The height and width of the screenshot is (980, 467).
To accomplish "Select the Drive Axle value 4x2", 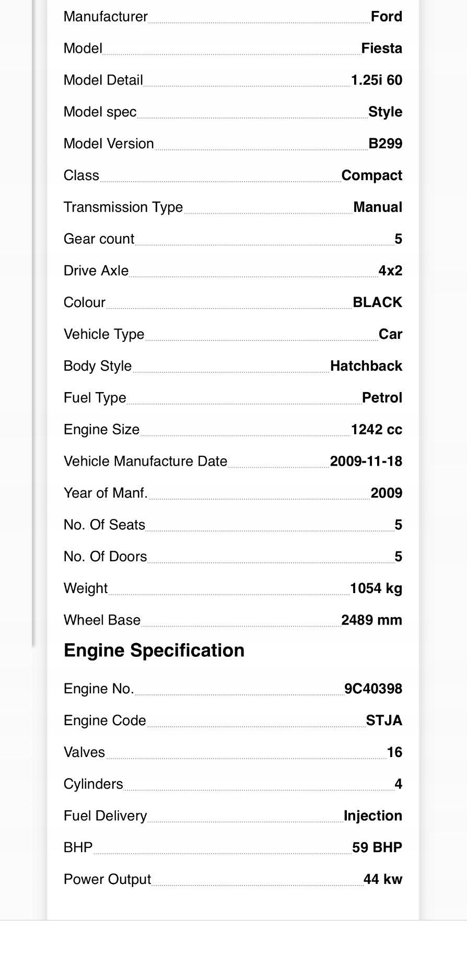I will [x=390, y=270].
